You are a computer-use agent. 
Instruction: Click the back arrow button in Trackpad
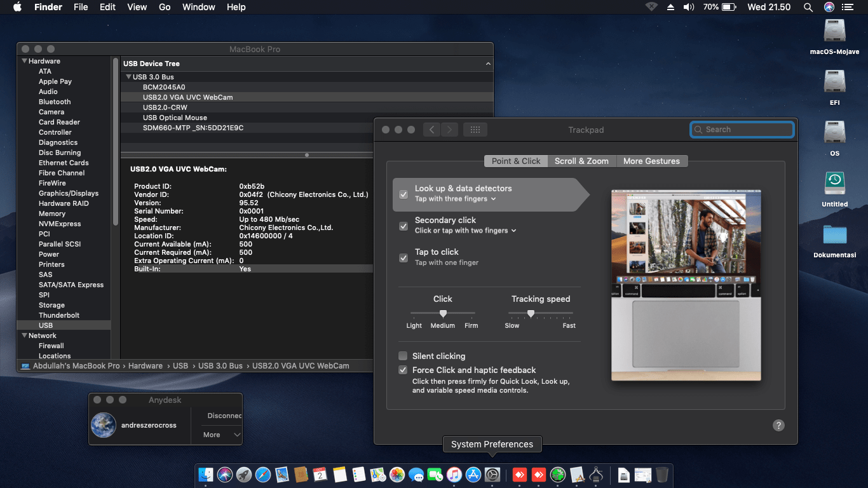[431, 130]
